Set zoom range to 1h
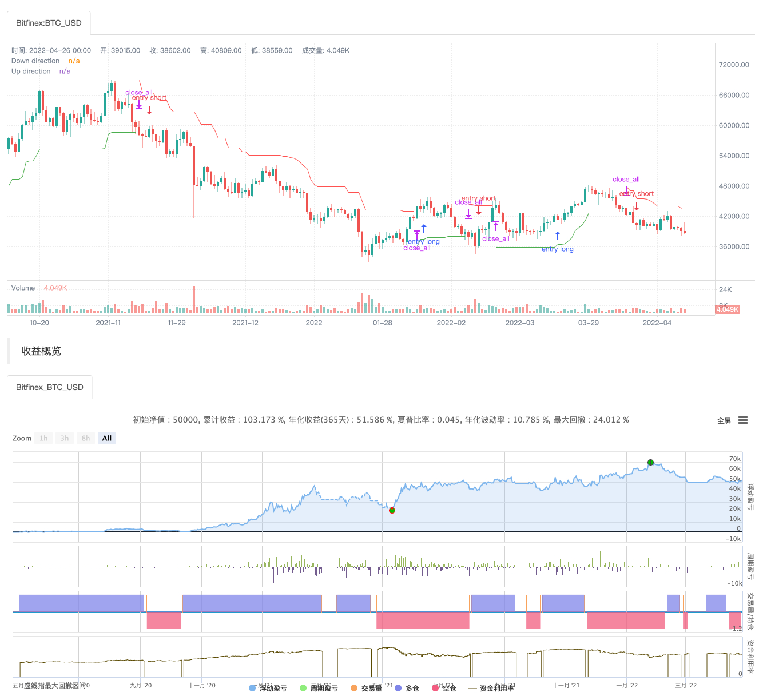Image resolution: width=759 pixels, height=700 pixels. (x=43, y=438)
